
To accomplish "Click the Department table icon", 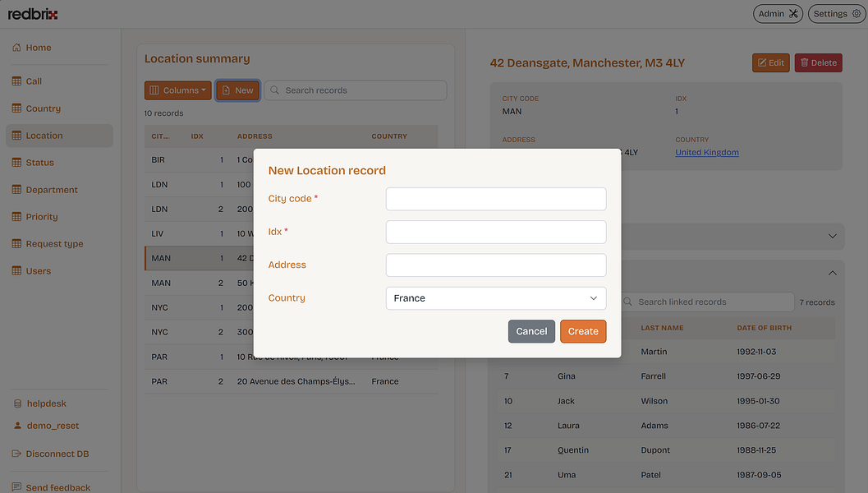I will 16,190.
